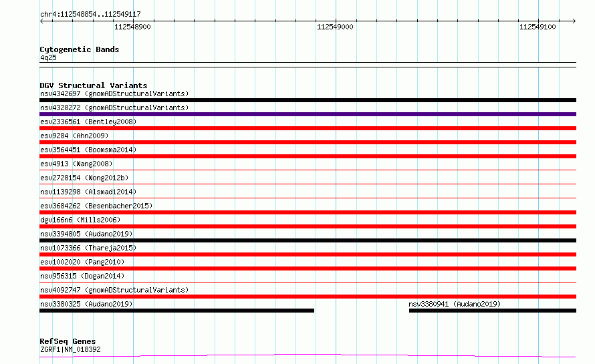Image resolution: width=595 pixels, height=364 pixels.
Task: Click the red bar under nsv1073366
Action: pos(308,254)
